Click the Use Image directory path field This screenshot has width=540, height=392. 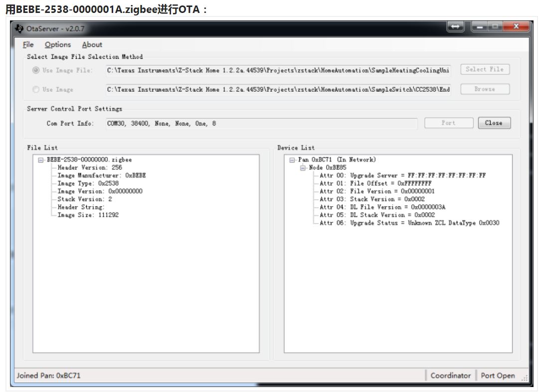[278, 90]
